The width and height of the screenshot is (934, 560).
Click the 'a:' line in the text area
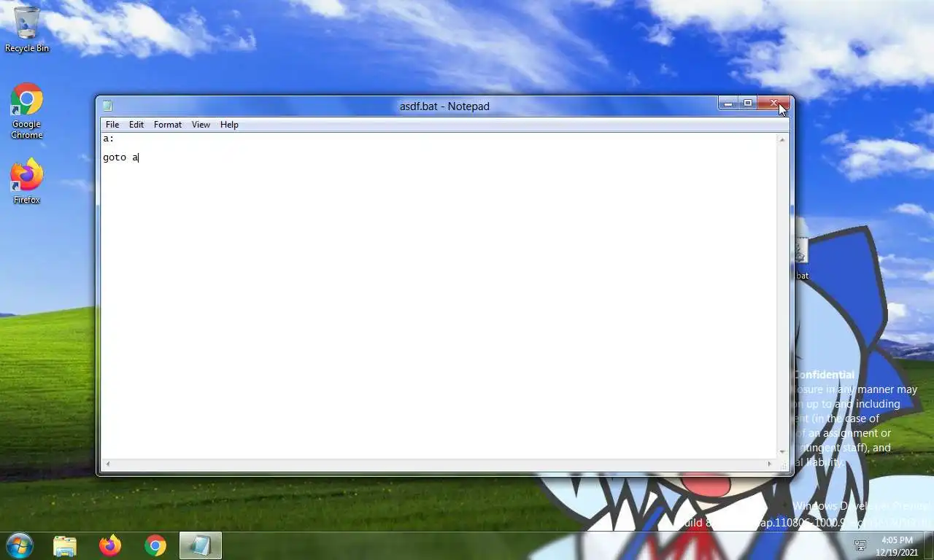pos(109,139)
